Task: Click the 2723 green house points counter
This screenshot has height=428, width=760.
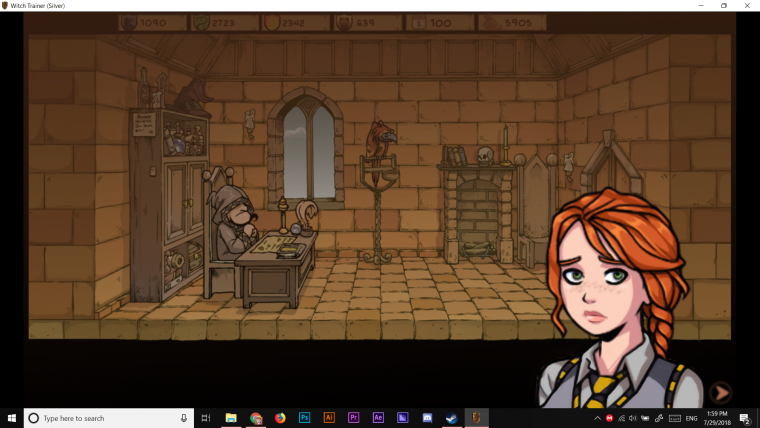Action: (225, 22)
